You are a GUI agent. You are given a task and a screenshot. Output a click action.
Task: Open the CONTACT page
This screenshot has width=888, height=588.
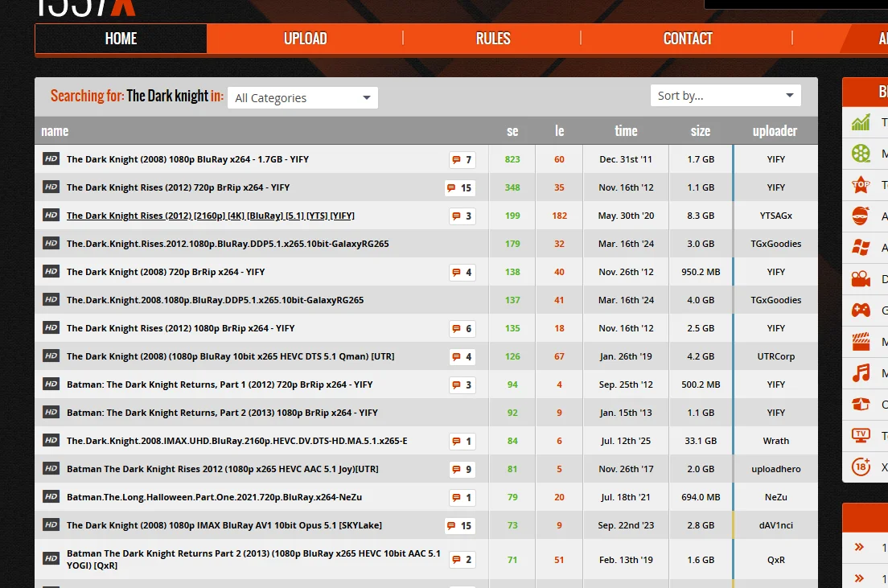click(x=688, y=39)
